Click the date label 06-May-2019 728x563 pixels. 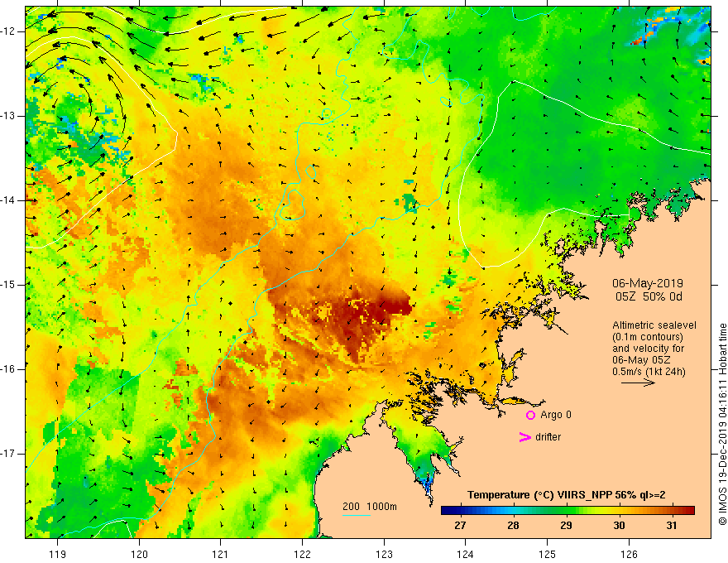[647, 283]
